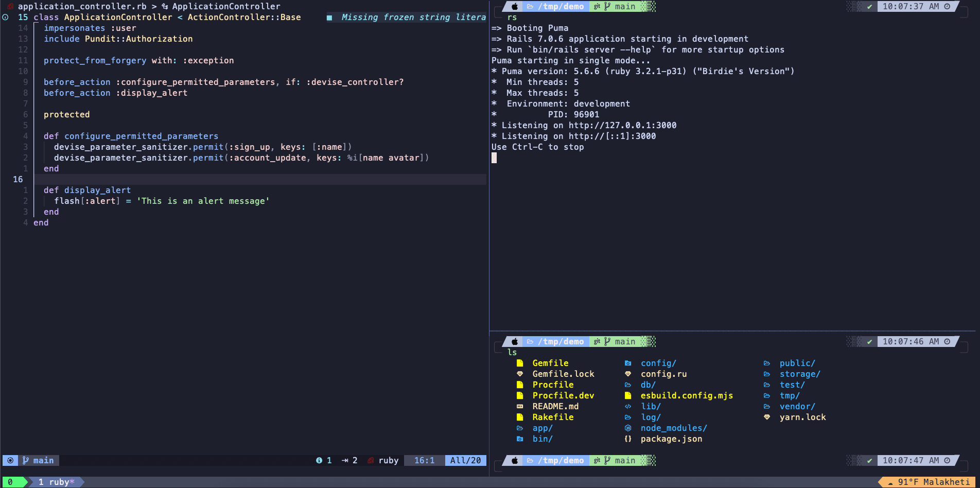
Task: Toggle the recording indicator at statusline left edge
Action: point(10,460)
